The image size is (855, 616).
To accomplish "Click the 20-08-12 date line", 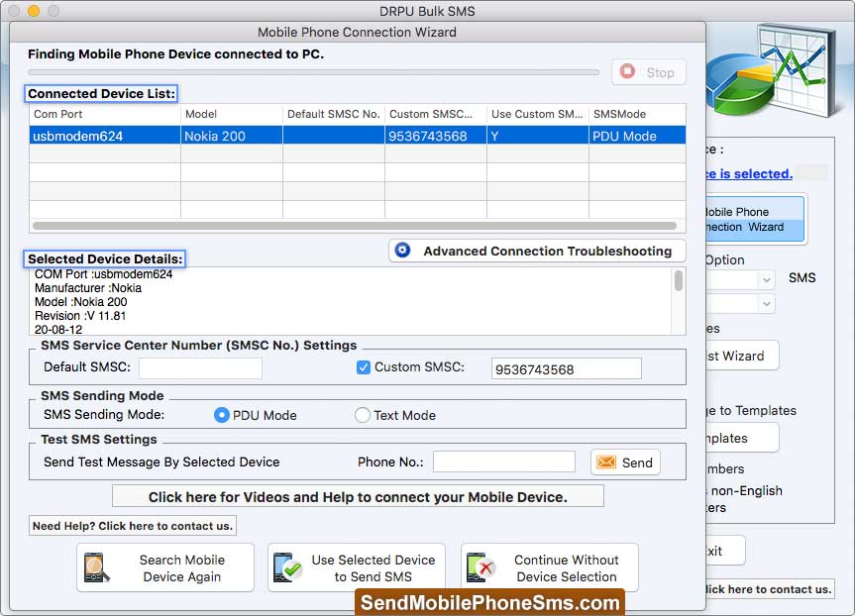I will coord(58,329).
